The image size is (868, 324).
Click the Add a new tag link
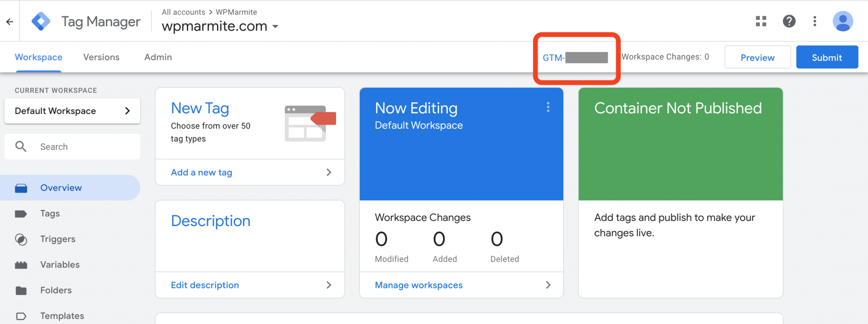point(202,173)
